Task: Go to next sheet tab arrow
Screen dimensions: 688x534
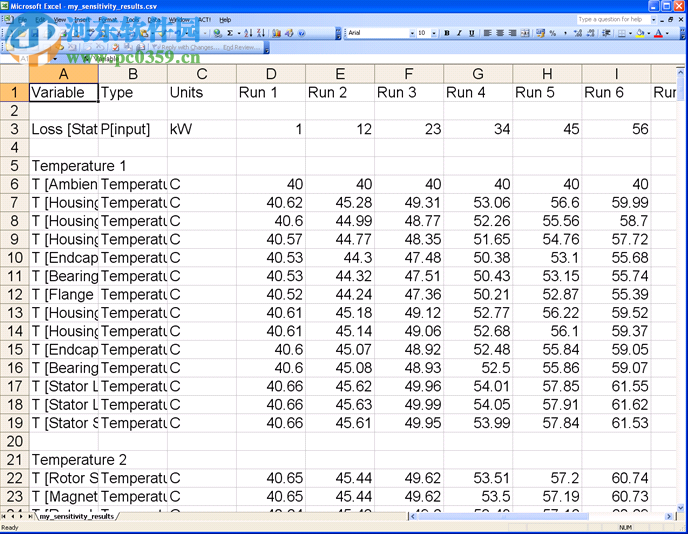Action: tap(21, 516)
